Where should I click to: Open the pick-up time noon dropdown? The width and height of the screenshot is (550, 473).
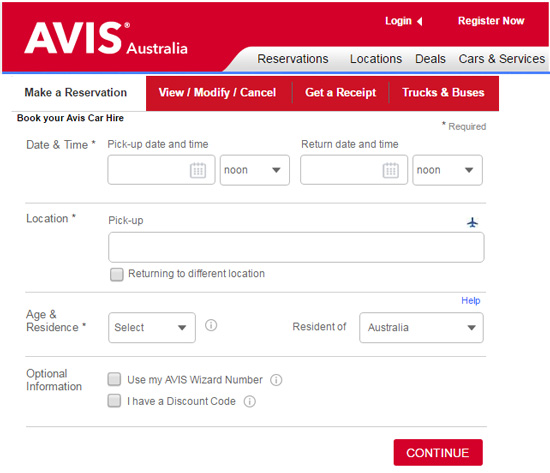255,170
